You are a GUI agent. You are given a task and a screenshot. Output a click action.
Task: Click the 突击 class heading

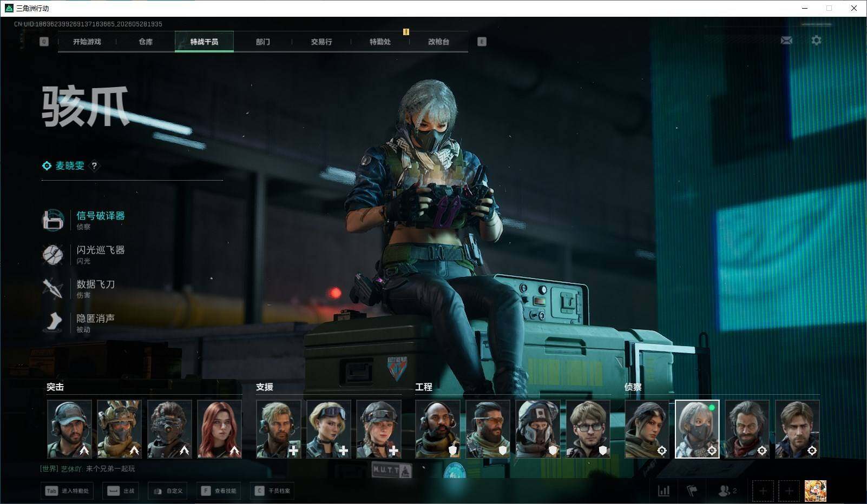click(55, 387)
